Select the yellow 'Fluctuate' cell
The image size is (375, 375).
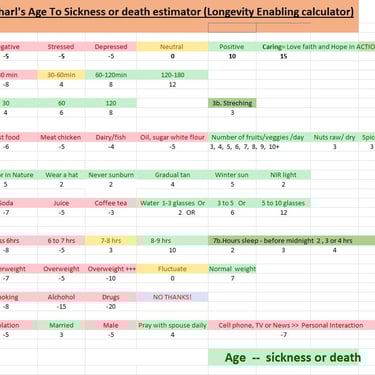[x=172, y=269]
